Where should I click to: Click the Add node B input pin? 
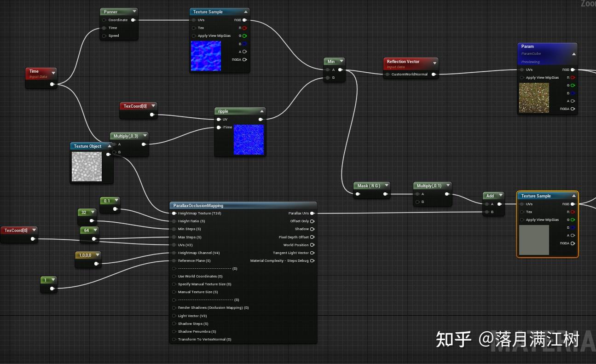pyautogui.click(x=486, y=212)
